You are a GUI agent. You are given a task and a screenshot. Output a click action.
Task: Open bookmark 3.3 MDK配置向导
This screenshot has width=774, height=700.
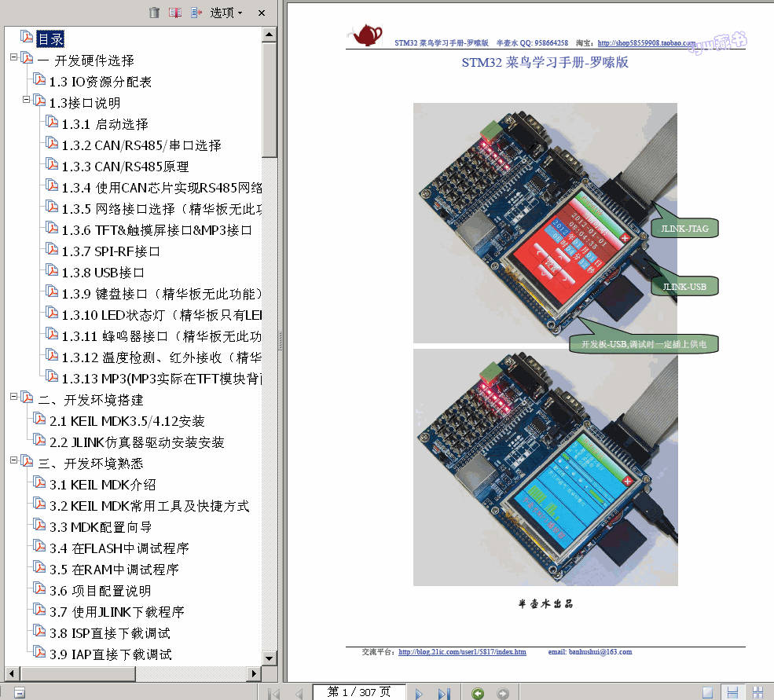click(x=101, y=528)
